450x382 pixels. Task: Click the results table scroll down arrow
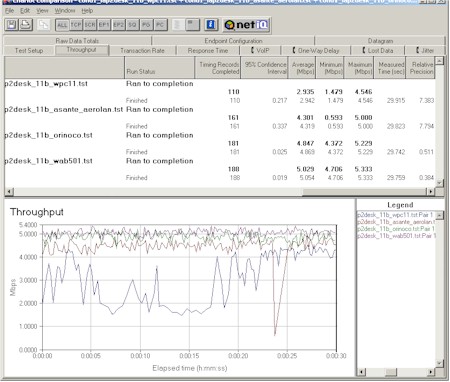click(440, 183)
